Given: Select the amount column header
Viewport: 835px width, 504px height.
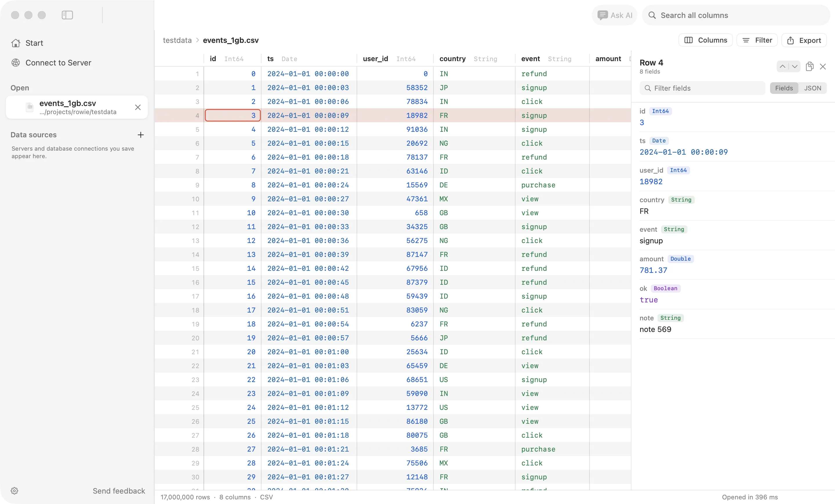Looking at the screenshot, I should tap(610, 59).
